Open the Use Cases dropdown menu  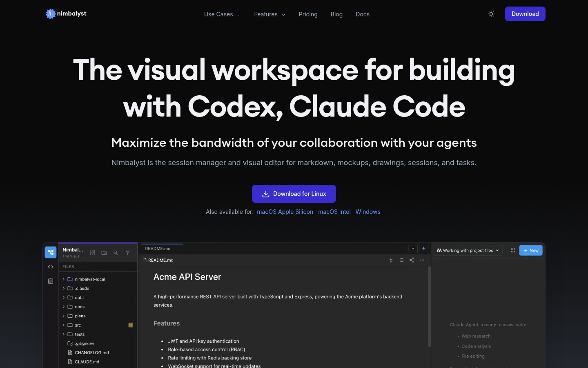pyautogui.click(x=222, y=14)
